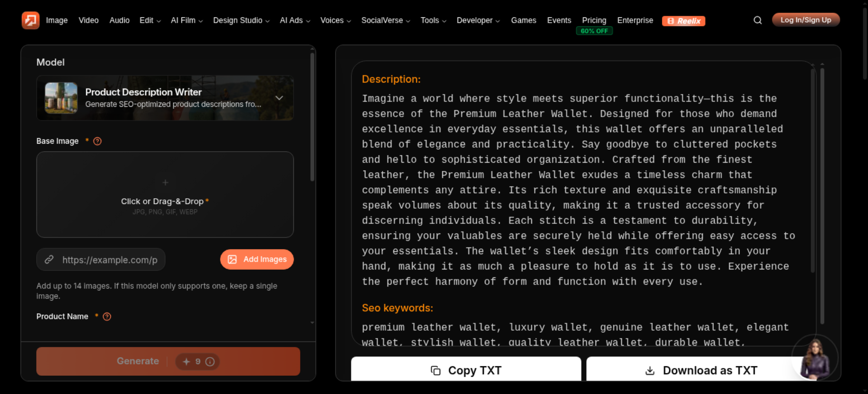Click the 60% OFF badge
868x394 pixels.
click(594, 31)
